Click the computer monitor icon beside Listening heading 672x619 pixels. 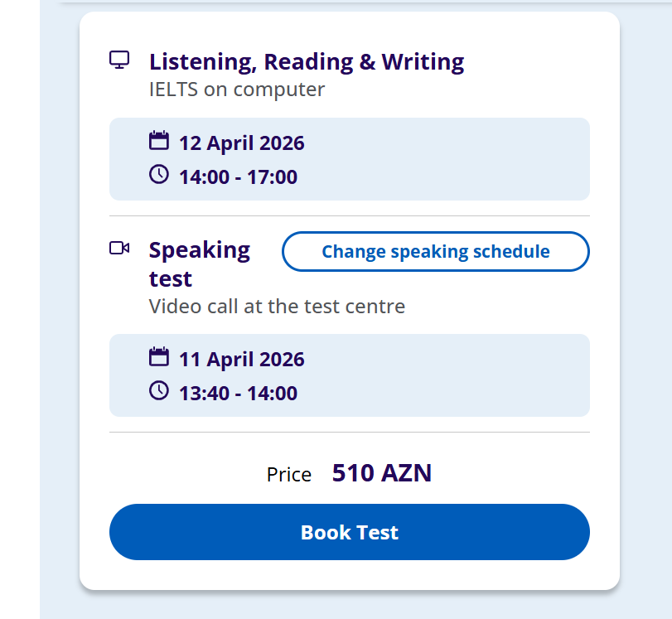tap(120, 60)
